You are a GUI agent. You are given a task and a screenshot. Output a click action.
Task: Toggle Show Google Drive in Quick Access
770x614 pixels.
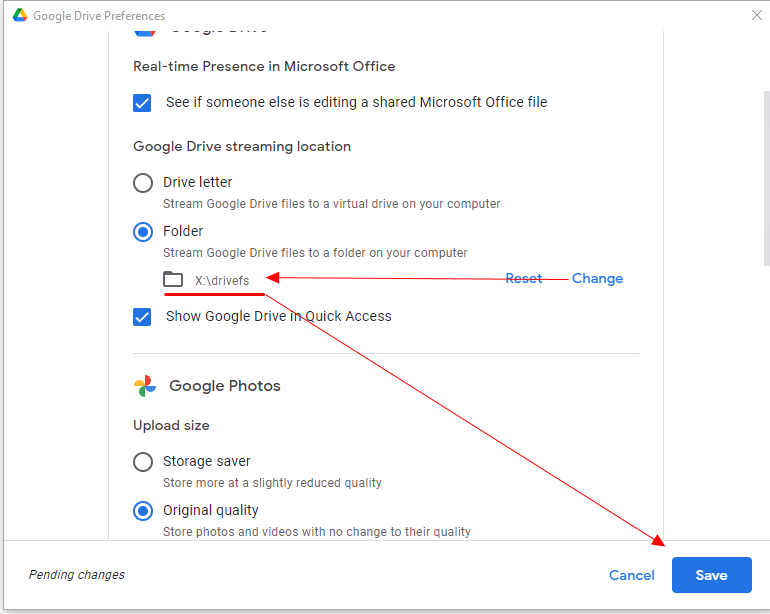[x=142, y=317]
